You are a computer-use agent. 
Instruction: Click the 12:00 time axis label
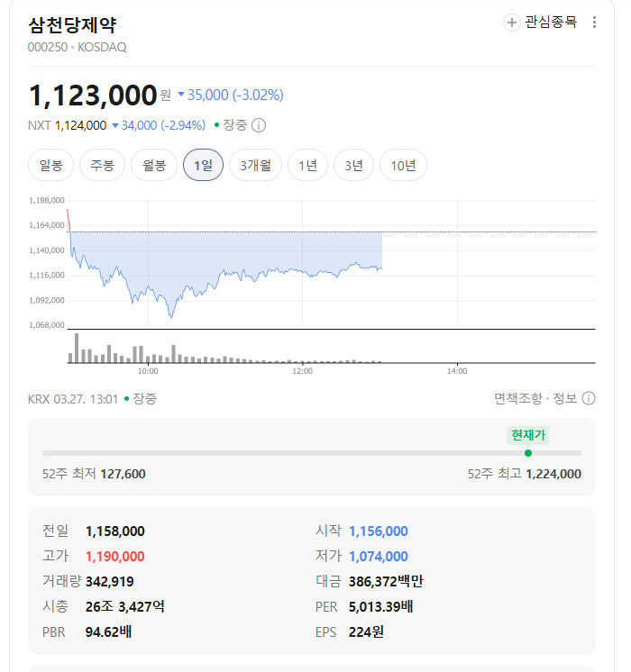pos(302,371)
